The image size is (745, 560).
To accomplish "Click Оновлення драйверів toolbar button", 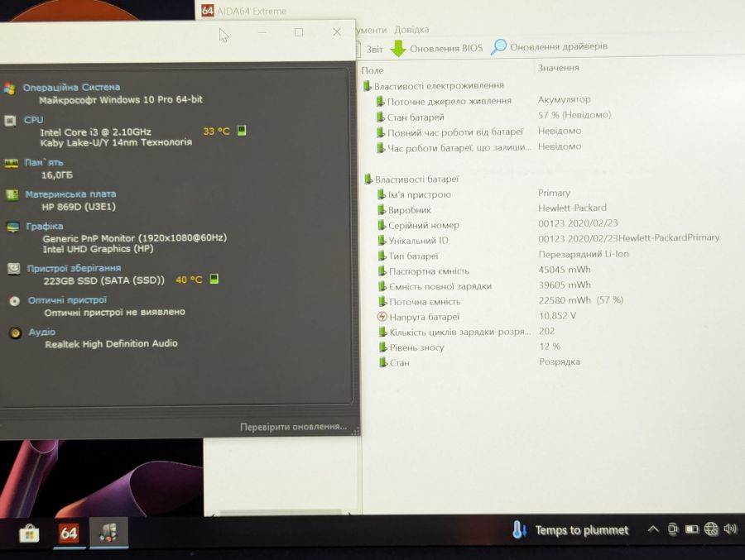I will click(x=550, y=46).
